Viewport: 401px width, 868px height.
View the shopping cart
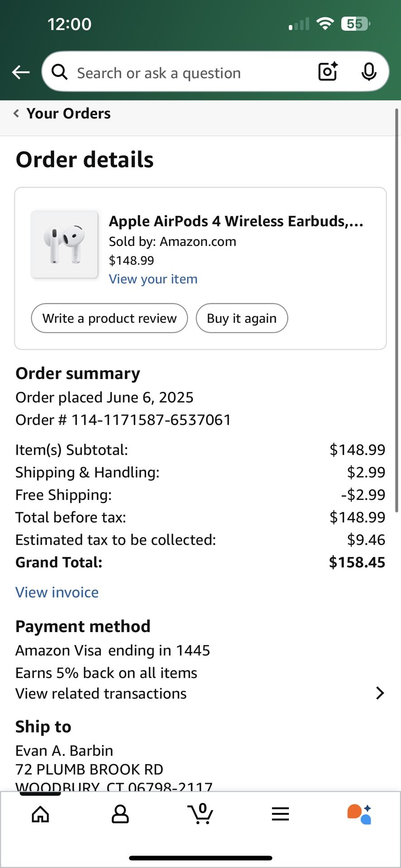click(200, 815)
